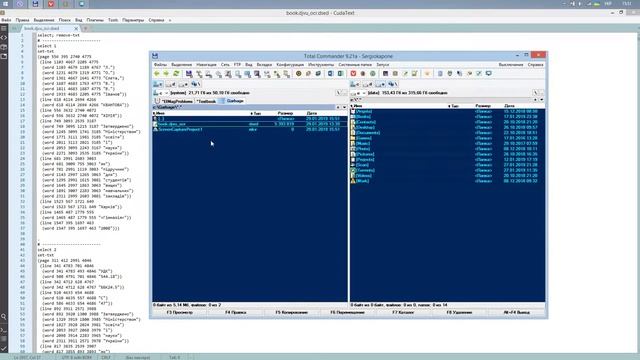Select [Music] folder in right panel

[447, 143]
